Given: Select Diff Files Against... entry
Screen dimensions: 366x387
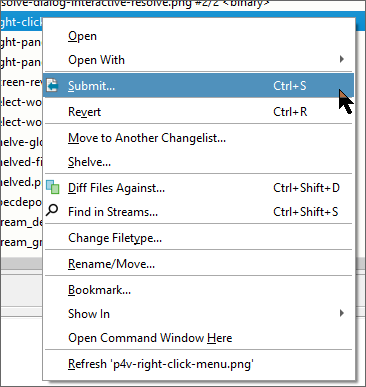Looking at the screenshot, I should pos(198,188).
